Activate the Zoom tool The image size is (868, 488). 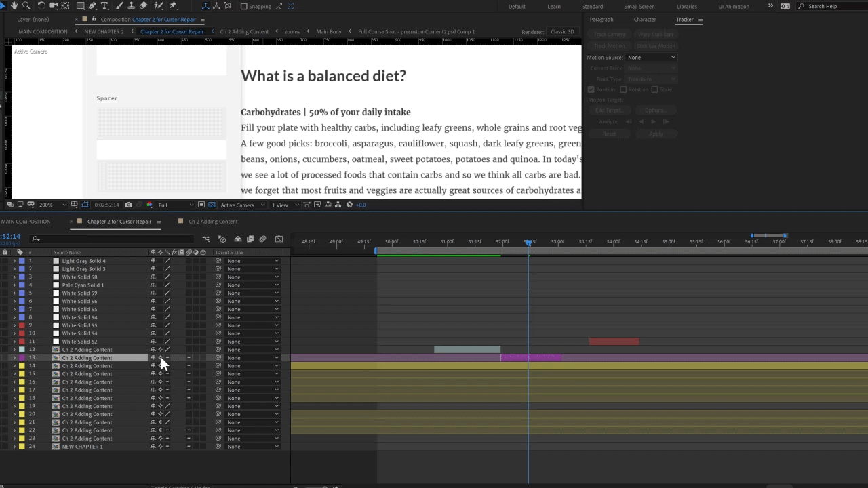[24, 6]
